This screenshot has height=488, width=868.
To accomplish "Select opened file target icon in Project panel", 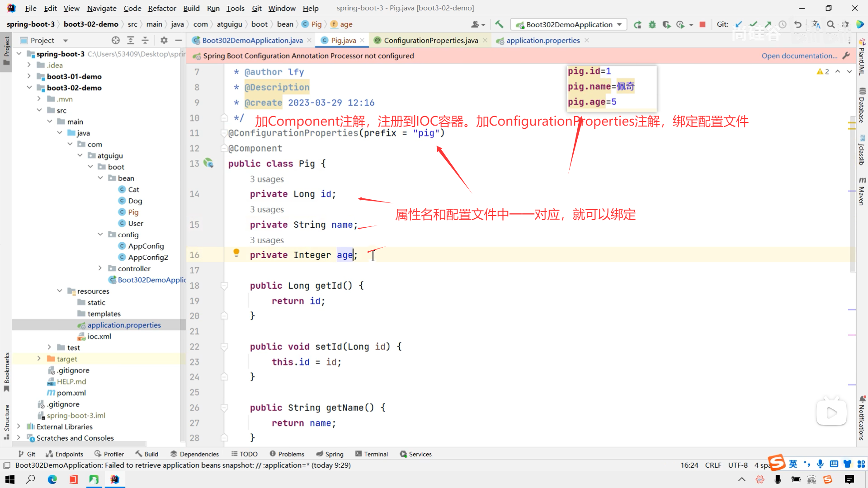I will pyautogui.click(x=116, y=40).
